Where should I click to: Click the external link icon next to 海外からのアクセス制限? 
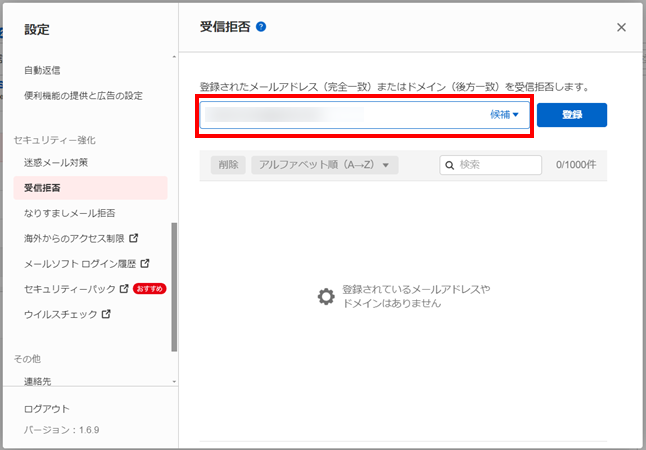(134, 238)
